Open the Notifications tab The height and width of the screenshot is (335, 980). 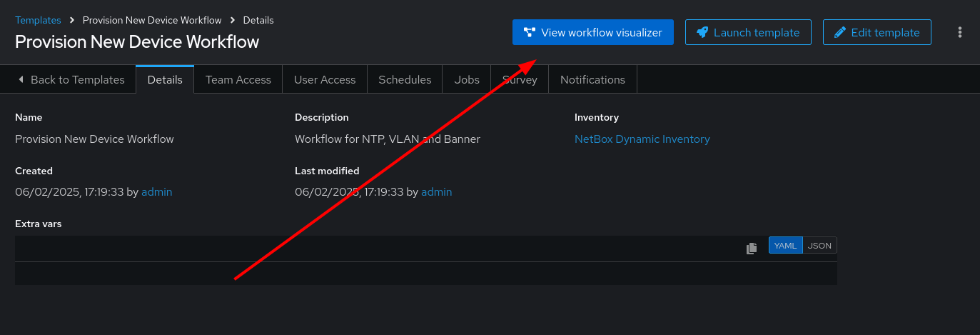592,79
